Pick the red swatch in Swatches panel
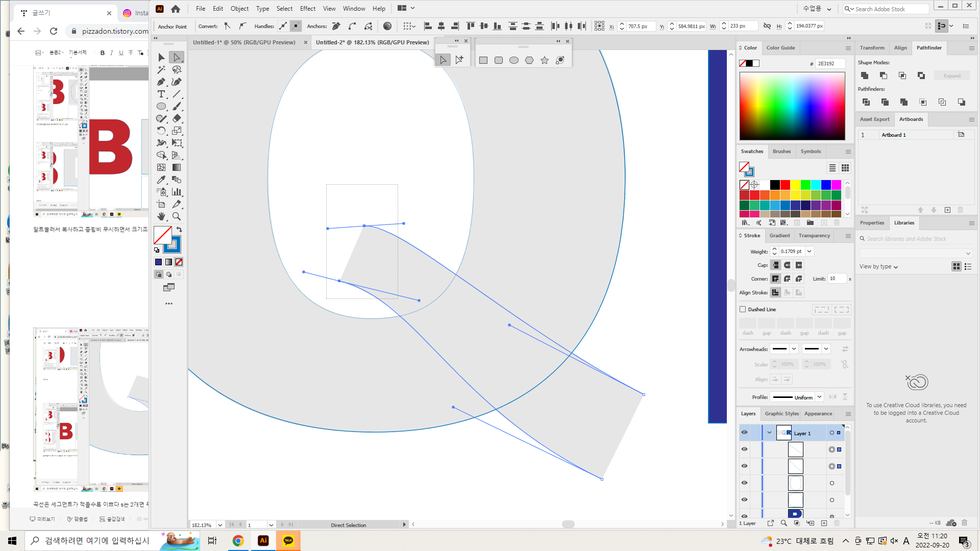This screenshot has width=980, height=551. pyautogui.click(x=785, y=185)
